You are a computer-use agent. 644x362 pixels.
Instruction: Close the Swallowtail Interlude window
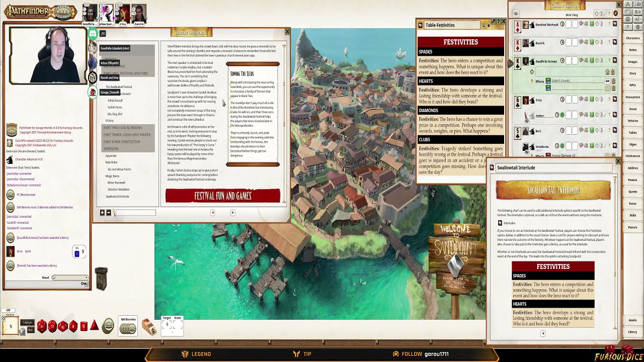618,161
